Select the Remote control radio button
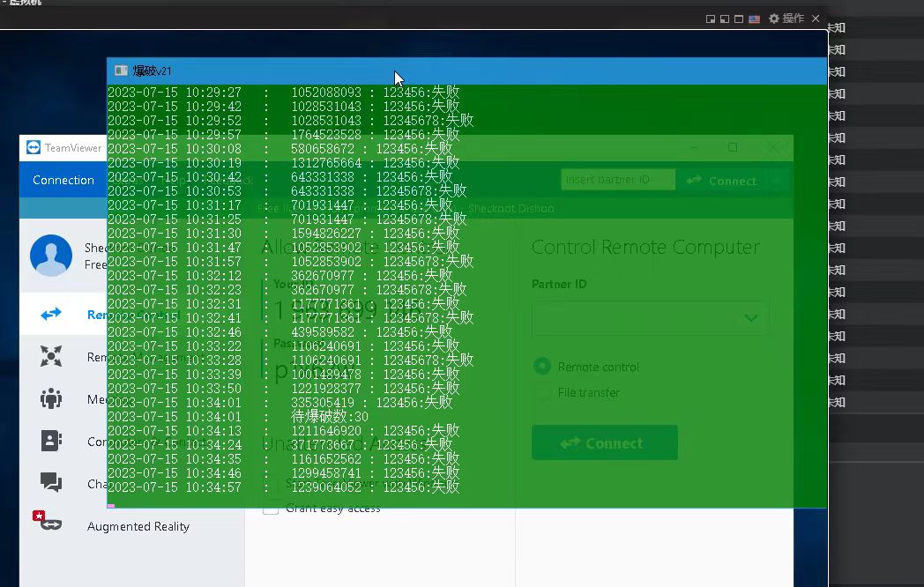This screenshot has height=587, width=924. [541, 367]
